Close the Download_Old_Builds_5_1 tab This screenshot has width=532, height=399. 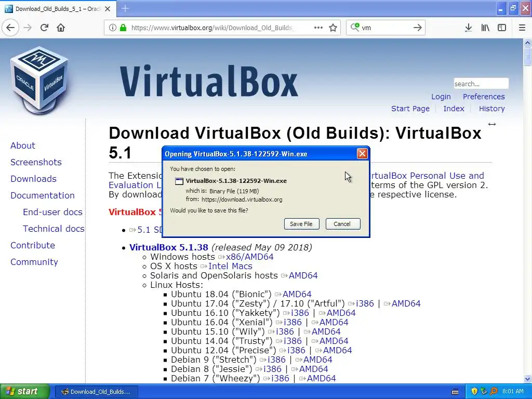pos(108,9)
